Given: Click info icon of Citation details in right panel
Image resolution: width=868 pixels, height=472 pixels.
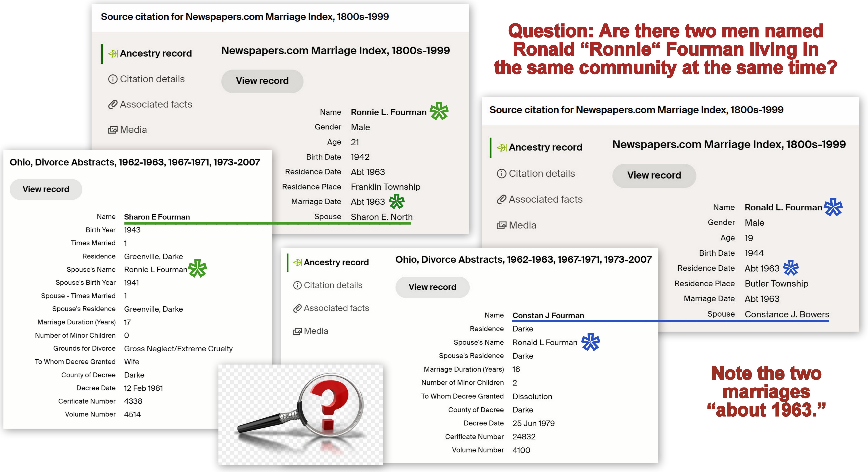Looking at the screenshot, I should [501, 173].
